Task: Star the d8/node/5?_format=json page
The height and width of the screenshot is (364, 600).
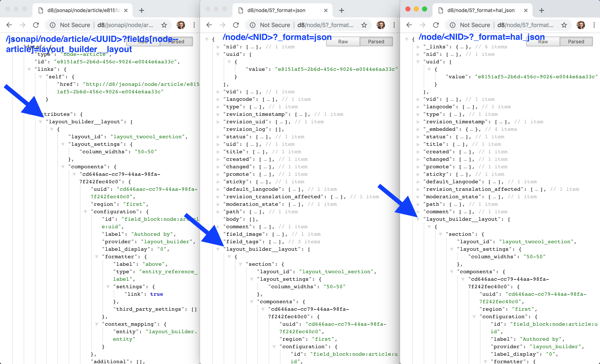Action: [364, 25]
